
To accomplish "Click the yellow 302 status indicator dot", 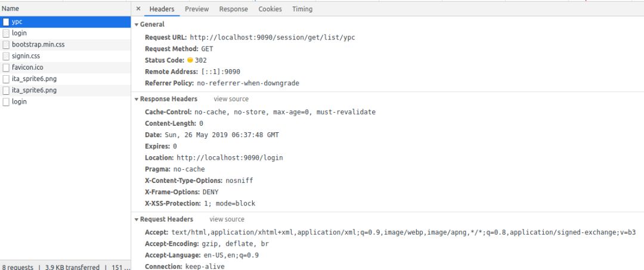I will pyautogui.click(x=190, y=60).
